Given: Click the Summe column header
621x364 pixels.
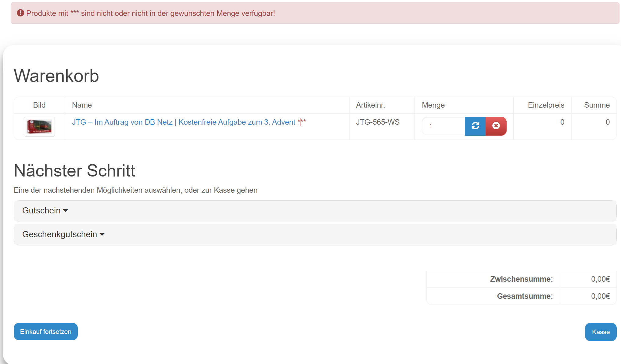Looking at the screenshot, I should [597, 105].
